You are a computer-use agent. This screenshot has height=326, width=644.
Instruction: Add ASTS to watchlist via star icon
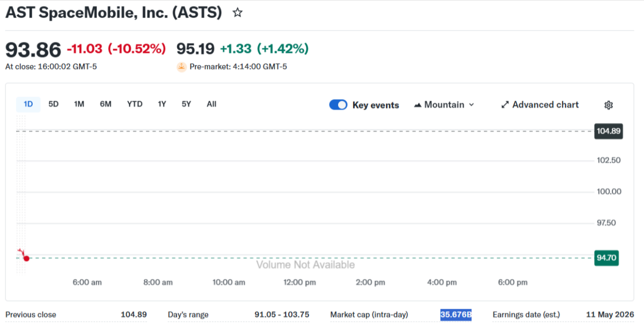(237, 12)
